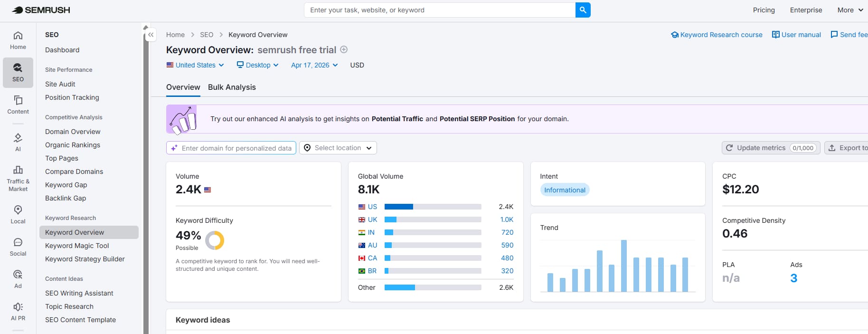Click the Send feedback link
This screenshot has width=868, height=334.
click(849, 35)
